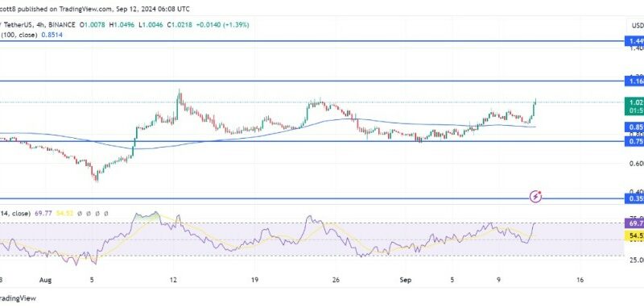Click the purple RSI 69.7 axis label

634,223
